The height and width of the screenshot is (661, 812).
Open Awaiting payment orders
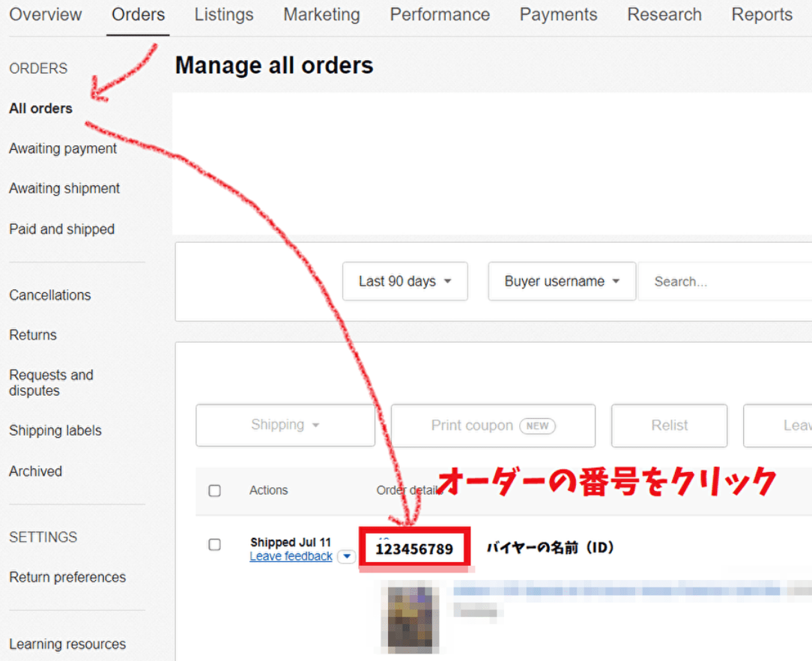63,148
